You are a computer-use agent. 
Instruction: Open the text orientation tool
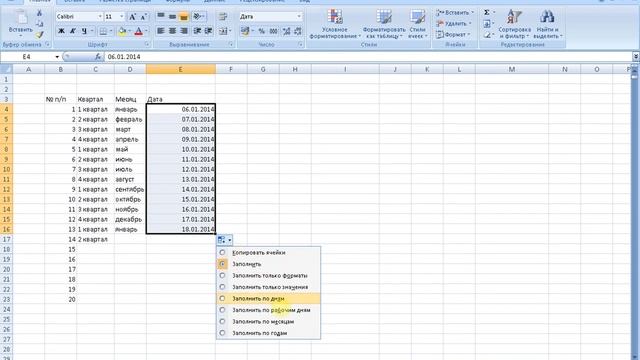coord(198,16)
